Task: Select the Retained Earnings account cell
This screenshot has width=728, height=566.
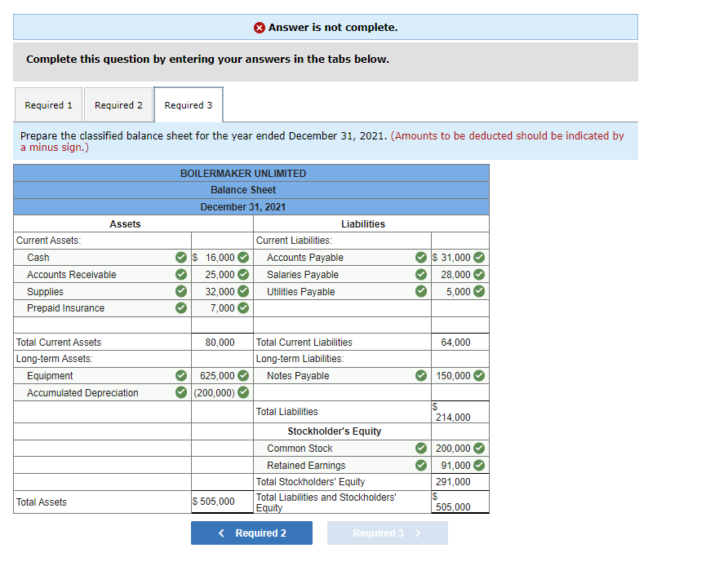Action: [342, 466]
